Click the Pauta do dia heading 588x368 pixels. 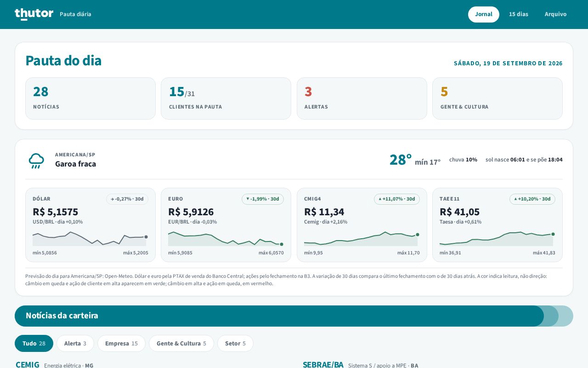pyautogui.click(x=63, y=60)
